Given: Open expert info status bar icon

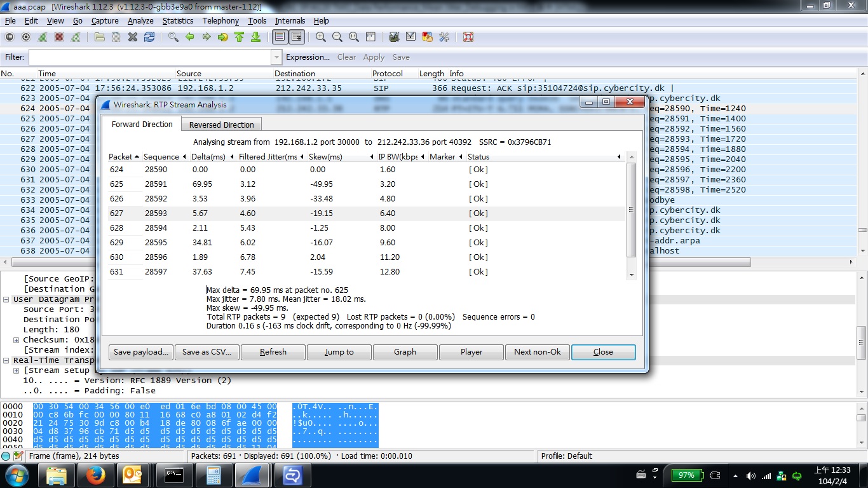Looking at the screenshot, I should (6, 456).
